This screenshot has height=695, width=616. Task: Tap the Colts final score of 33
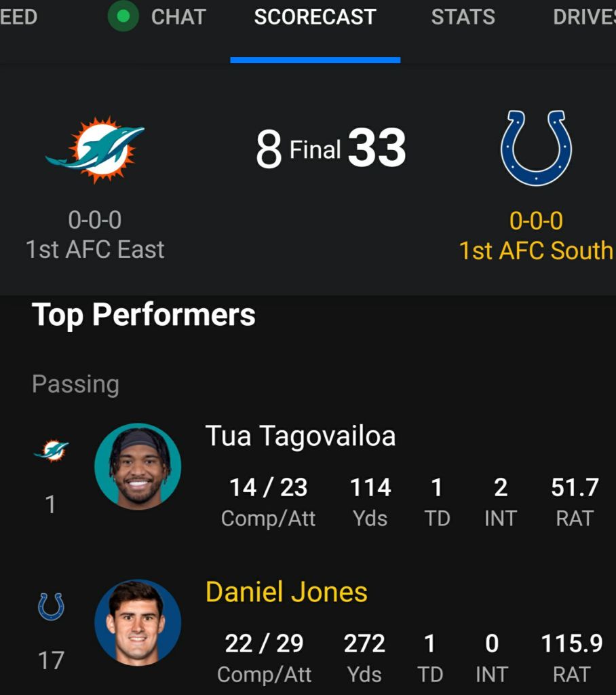point(377,149)
